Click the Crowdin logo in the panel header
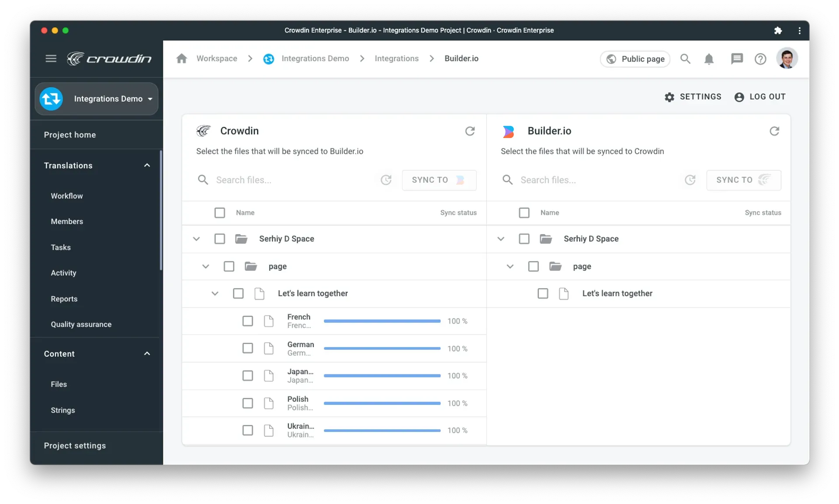 pyautogui.click(x=204, y=131)
